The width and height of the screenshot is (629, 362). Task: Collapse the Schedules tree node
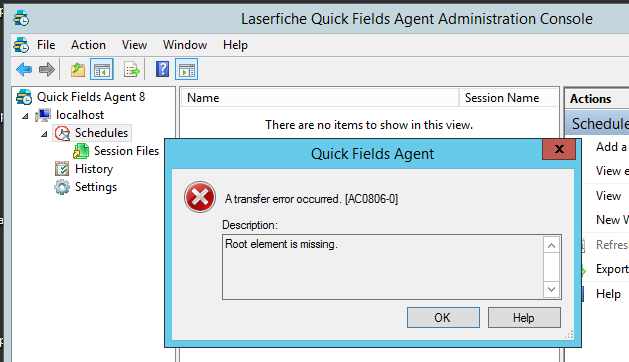44,134
